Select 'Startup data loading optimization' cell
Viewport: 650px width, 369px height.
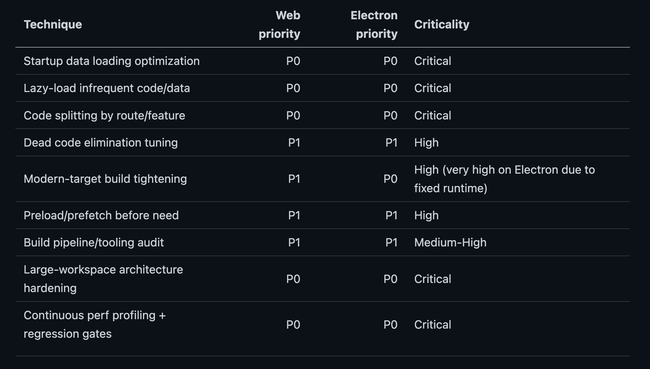click(112, 61)
